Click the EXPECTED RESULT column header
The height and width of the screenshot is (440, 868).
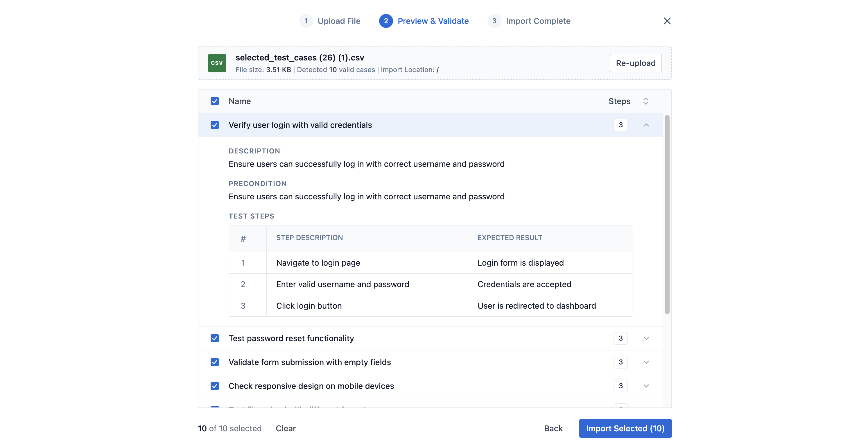click(x=510, y=238)
